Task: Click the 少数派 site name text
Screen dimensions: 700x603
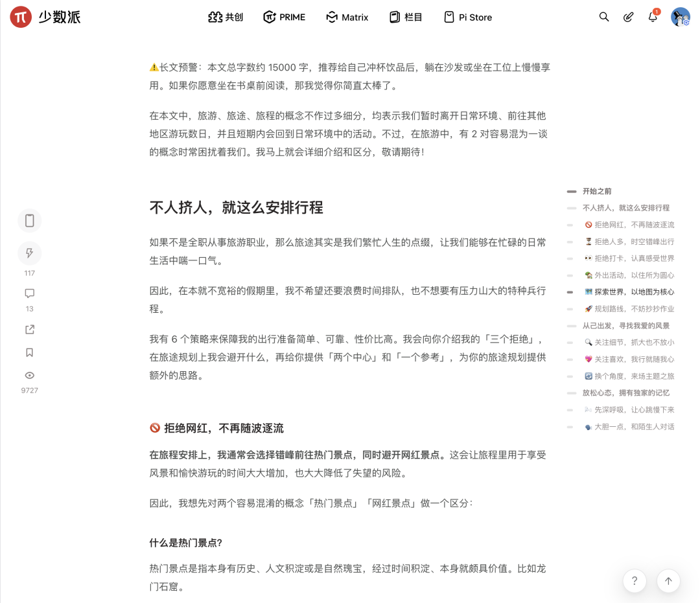Action: tap(60, 17)
